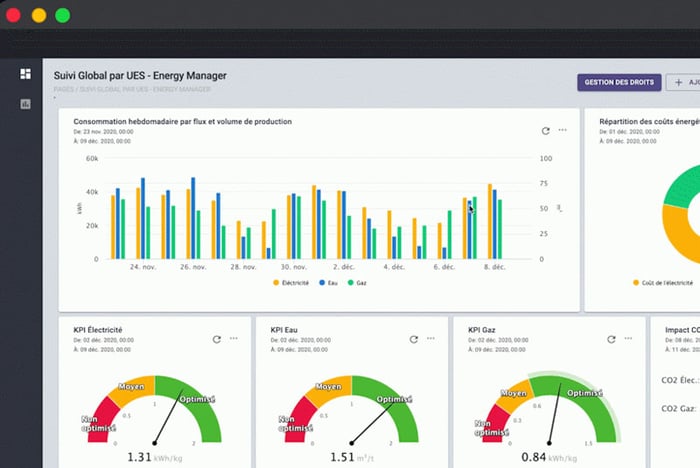
Task: Refresh the weekly consumption chart
Action: 546,131
